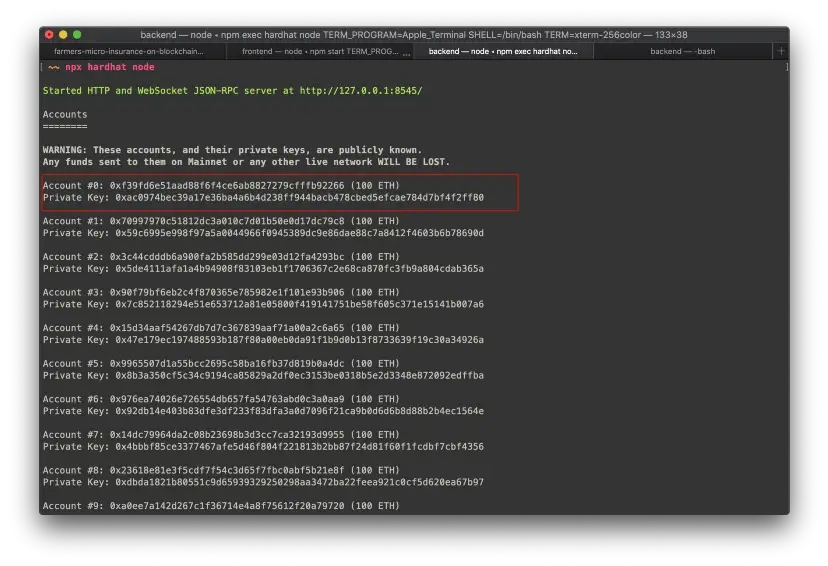828x566 pixels.
Task: Click the Account #1 address line
Action: click(x=221, y=221)
